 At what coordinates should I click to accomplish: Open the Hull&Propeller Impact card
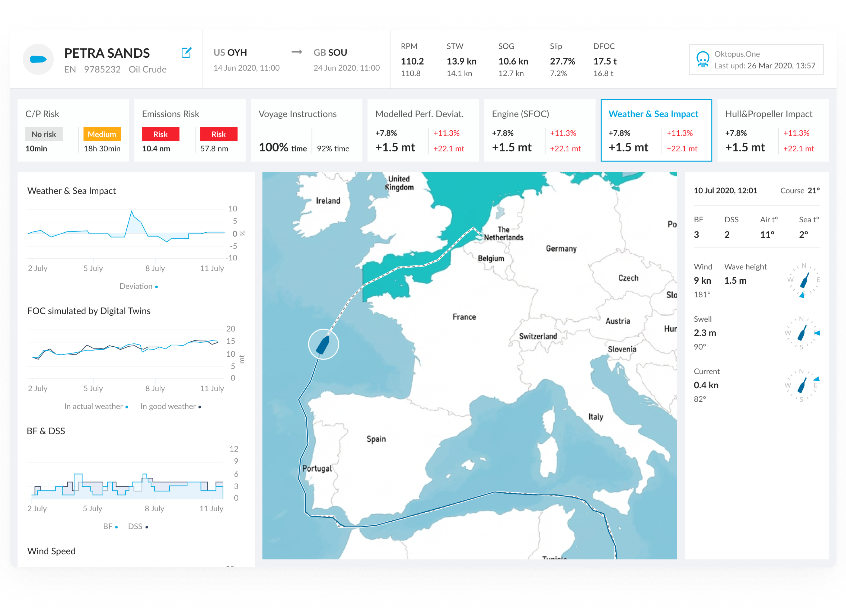[773, 130]
